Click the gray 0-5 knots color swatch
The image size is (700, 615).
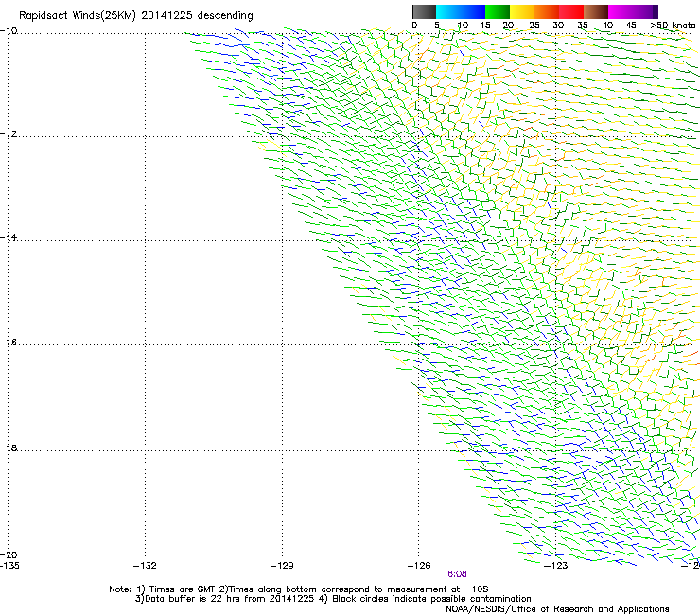[x=424, y=11]
